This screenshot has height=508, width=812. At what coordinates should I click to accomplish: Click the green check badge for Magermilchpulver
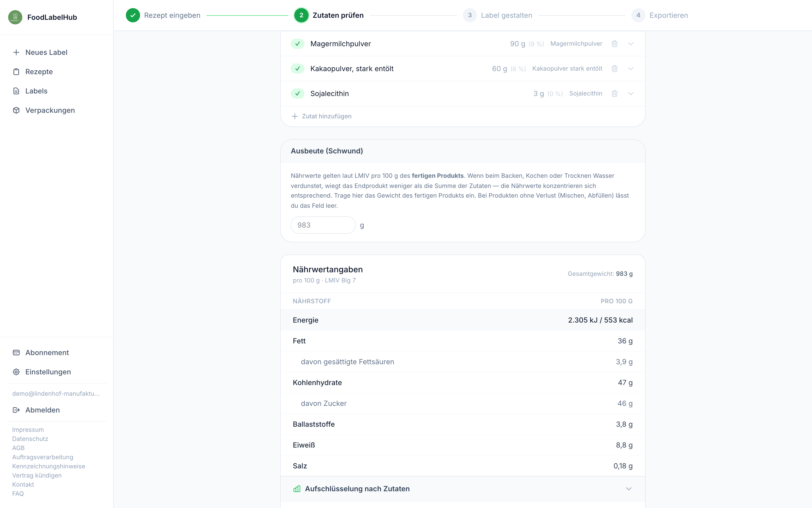297,44
